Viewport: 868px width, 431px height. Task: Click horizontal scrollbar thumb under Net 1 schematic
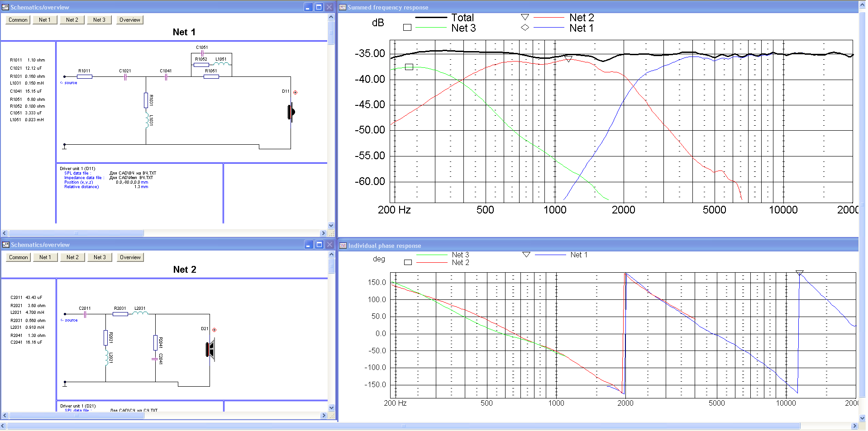76,233
